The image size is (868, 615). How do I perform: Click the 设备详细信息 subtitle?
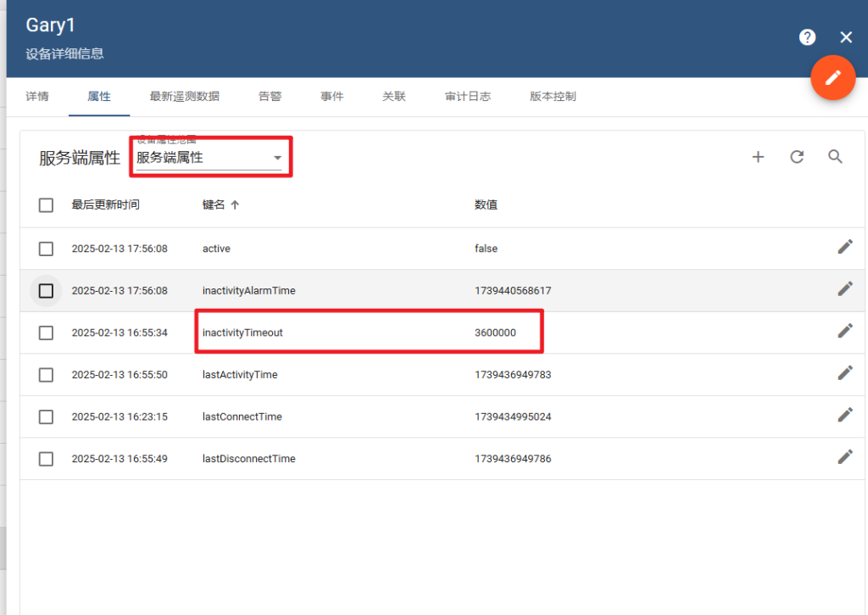[64, 53]
